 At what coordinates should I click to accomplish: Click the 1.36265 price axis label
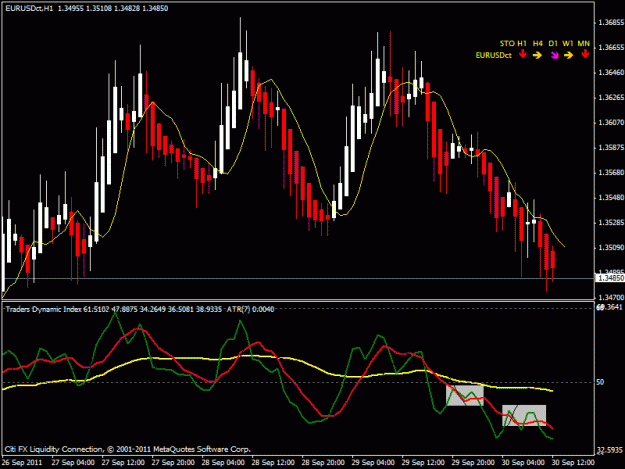pos(611,98)
